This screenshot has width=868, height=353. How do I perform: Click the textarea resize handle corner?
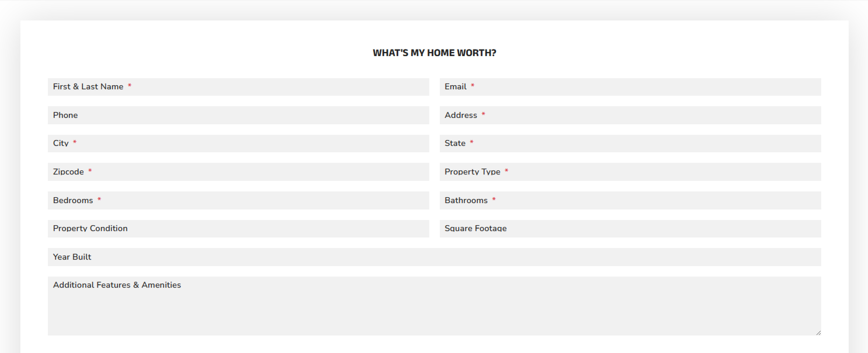coord(818,332)
